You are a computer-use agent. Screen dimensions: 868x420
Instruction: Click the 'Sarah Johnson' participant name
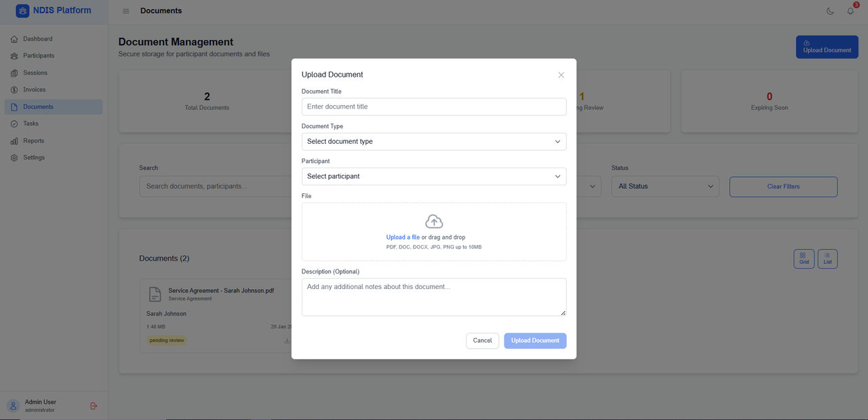[x=166, y=314]
